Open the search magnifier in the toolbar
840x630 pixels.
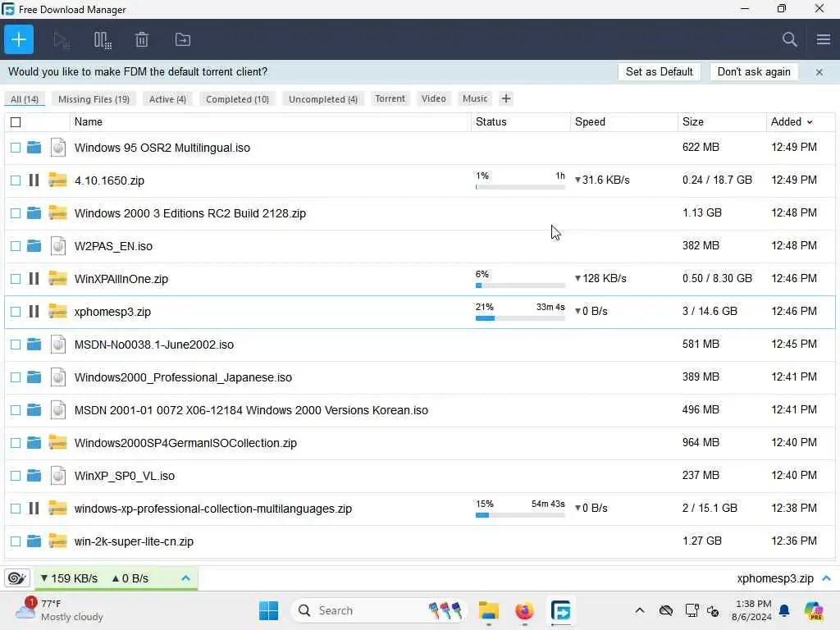789,39
